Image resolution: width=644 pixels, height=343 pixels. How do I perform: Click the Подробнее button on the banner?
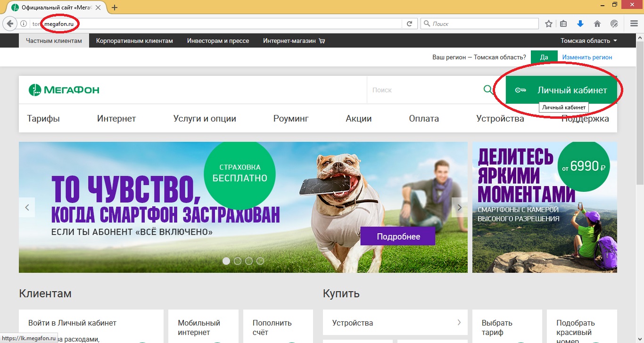(397, 236)
